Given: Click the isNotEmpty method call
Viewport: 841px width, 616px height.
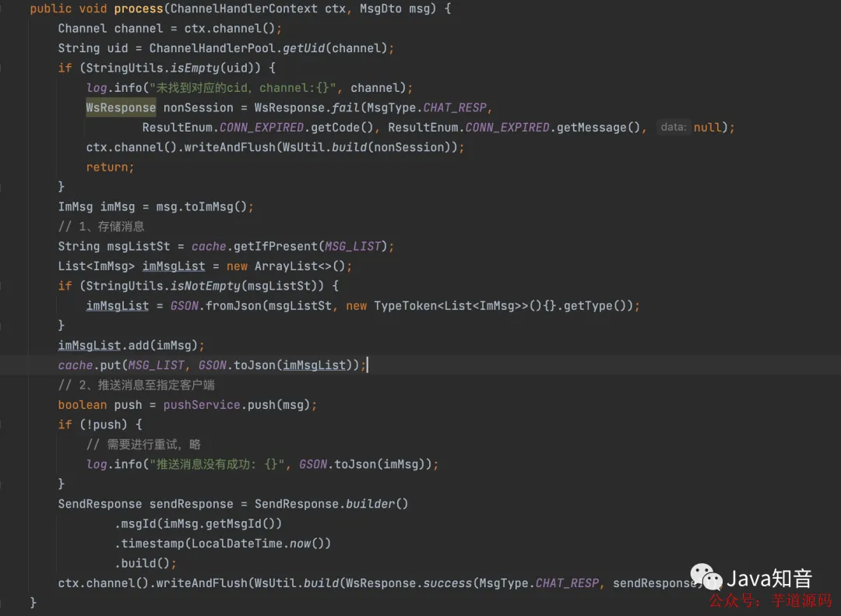Looking at the screenshot, I should tap(206, 286).
